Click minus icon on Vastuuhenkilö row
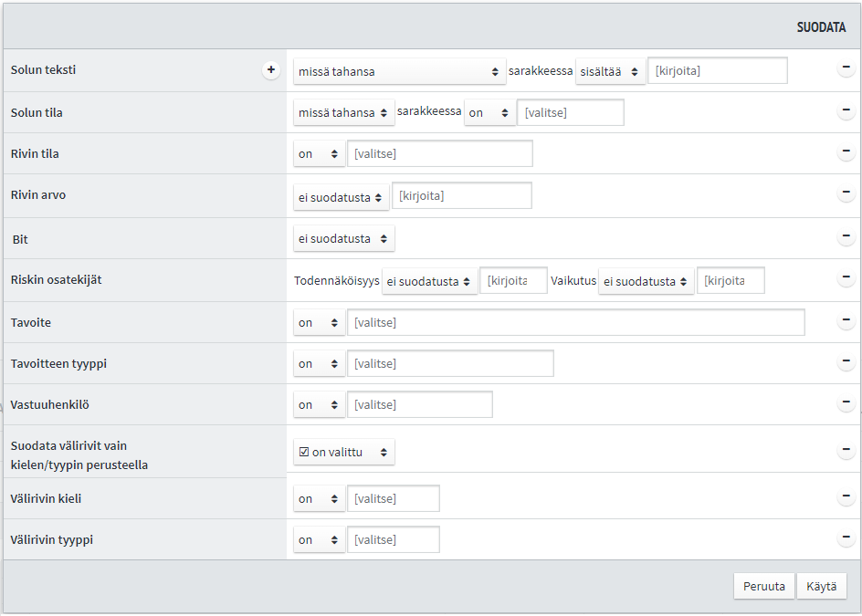Screen dimensions: 862x616 click(846, 403)
